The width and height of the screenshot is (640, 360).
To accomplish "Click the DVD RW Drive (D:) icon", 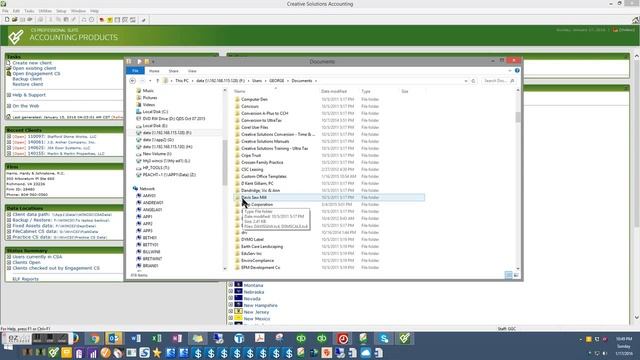I will tap(139, 118).
